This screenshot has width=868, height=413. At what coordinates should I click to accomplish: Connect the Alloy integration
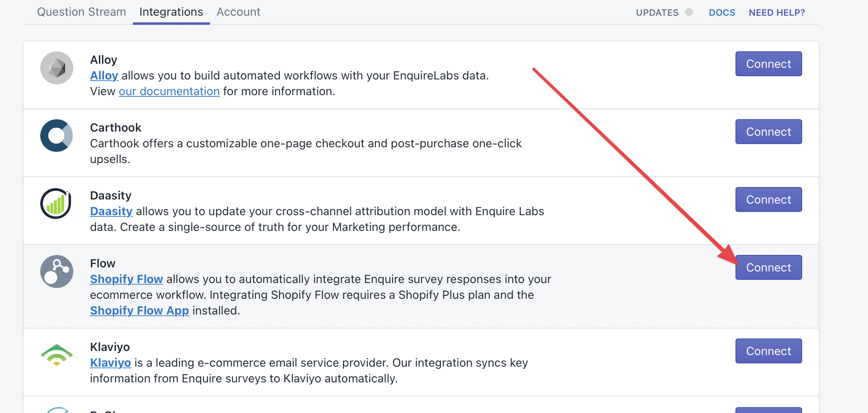click(769, 64)
